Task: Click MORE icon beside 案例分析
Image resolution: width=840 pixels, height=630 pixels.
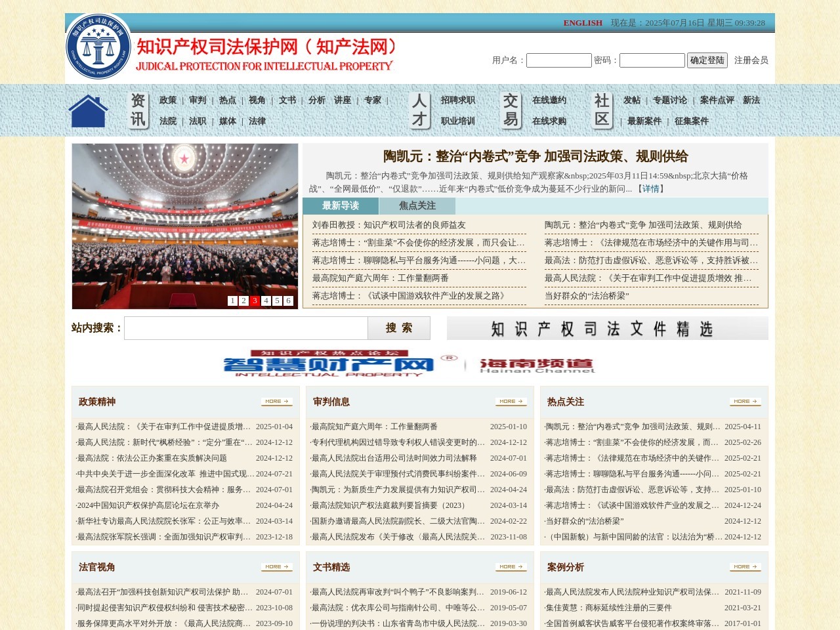Action: click(x=745, y=567)
